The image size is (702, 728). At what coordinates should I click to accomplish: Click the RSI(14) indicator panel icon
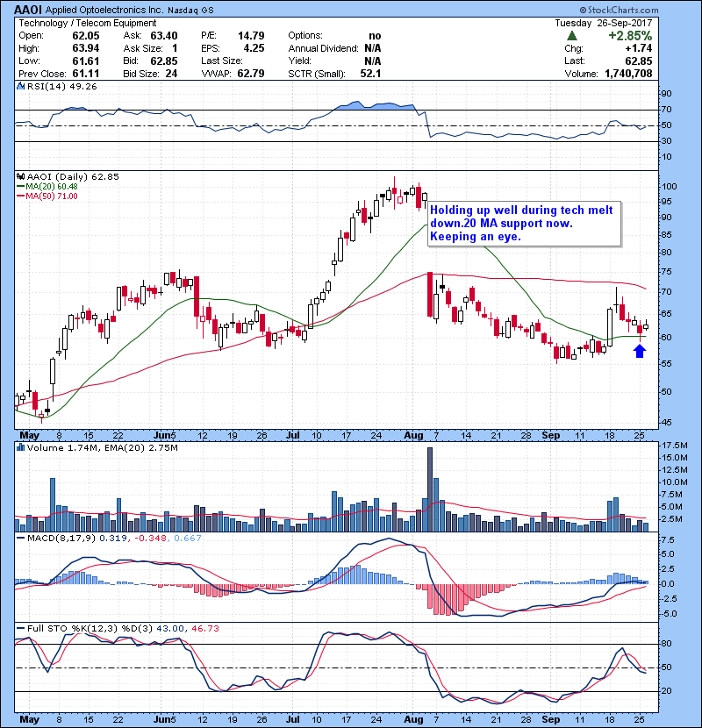tap(20, 86)
